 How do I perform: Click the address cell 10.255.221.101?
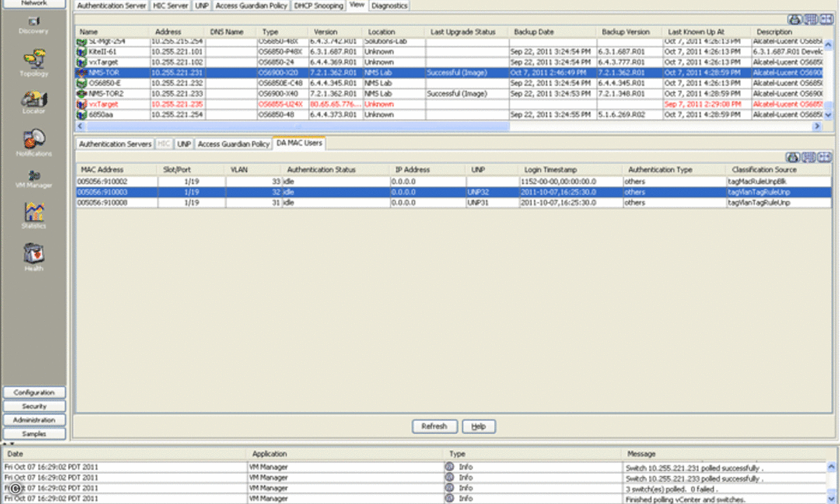[177, 52]
